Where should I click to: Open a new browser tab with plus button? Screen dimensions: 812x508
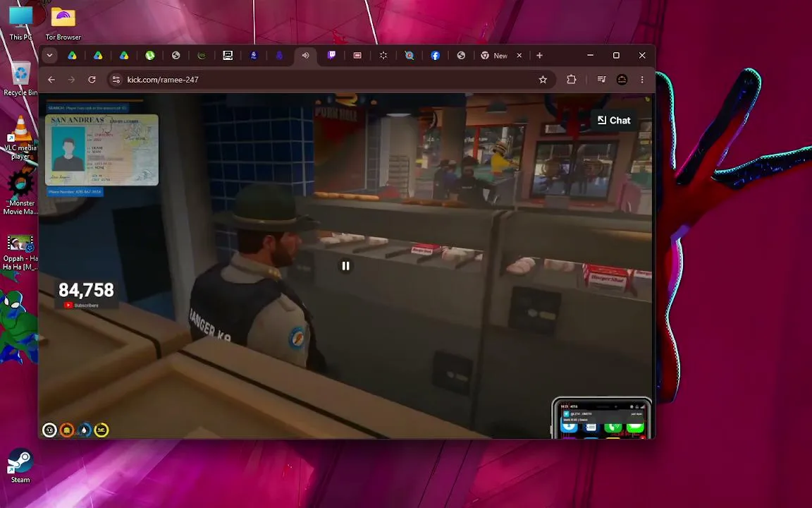pos(540,56)
